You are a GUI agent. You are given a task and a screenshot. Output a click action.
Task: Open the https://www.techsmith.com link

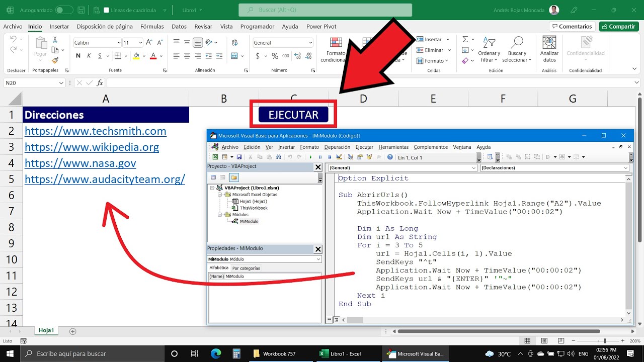click(96, 131)
